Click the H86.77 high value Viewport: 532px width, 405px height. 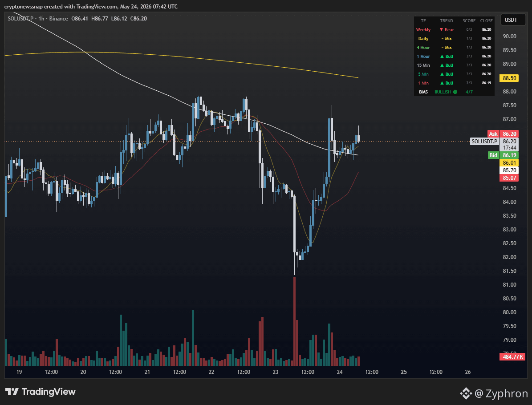pos(99,19)
